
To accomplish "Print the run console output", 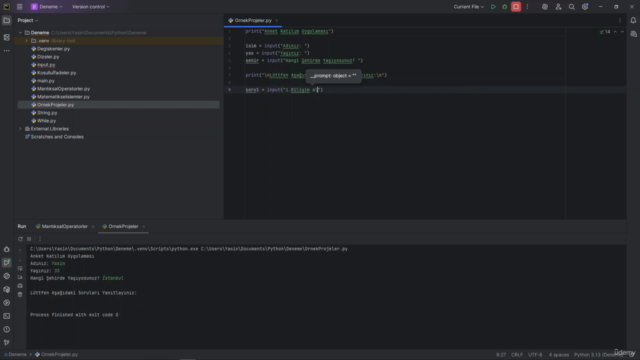I will tap(20, 286).
